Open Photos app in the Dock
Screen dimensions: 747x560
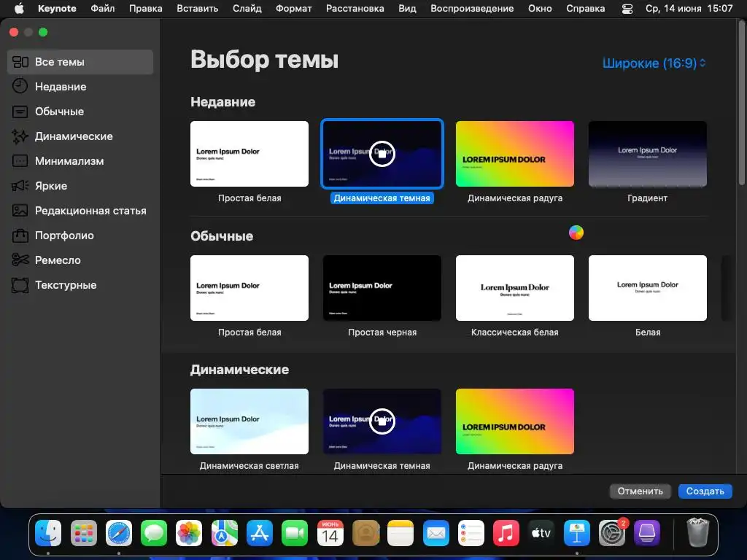coord(189,532)
